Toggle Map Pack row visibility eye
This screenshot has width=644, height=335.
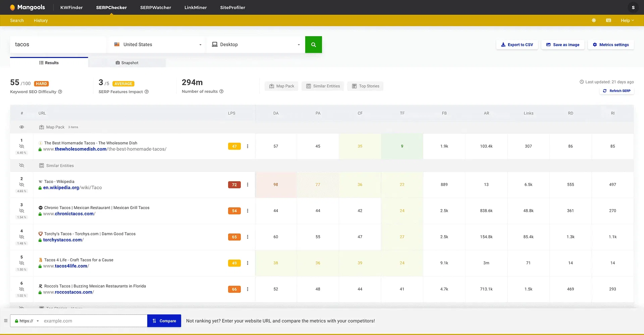tap(22, 127)
